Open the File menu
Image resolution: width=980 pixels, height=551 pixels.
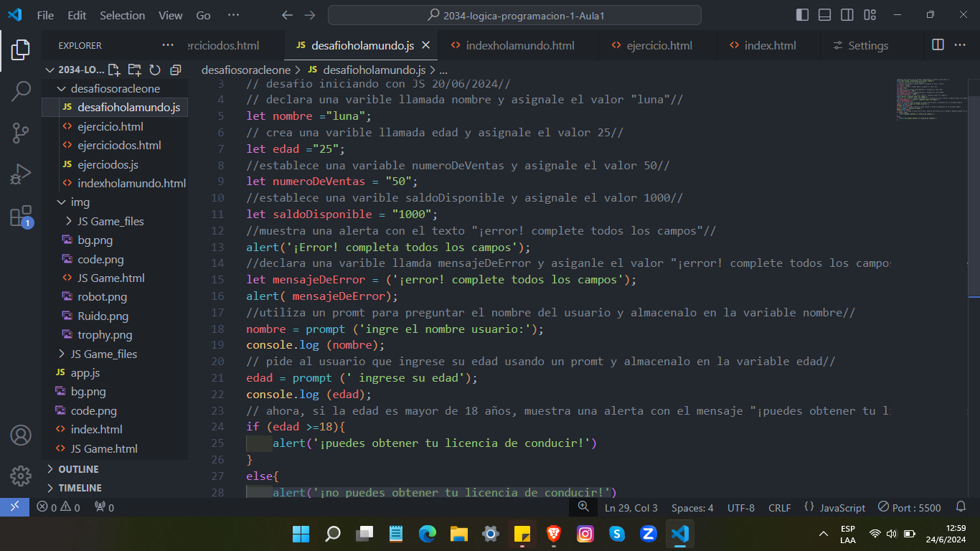tap(45, 15)
